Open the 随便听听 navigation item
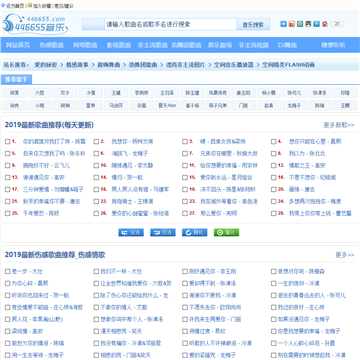The height and width of the screenshot is (360, 360). (333, 45)
